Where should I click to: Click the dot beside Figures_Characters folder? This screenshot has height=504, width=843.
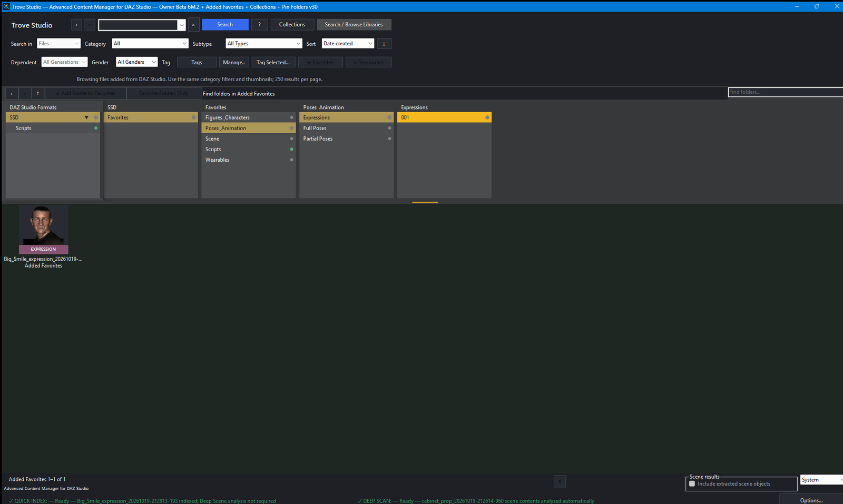pyautogui.click(x=291, y=117)
